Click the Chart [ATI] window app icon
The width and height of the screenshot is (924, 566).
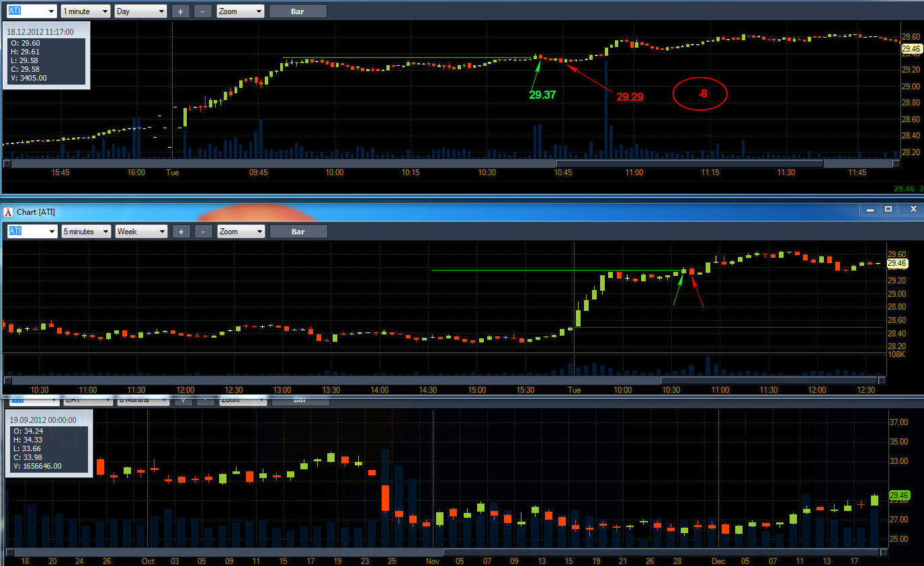point(9,211)
